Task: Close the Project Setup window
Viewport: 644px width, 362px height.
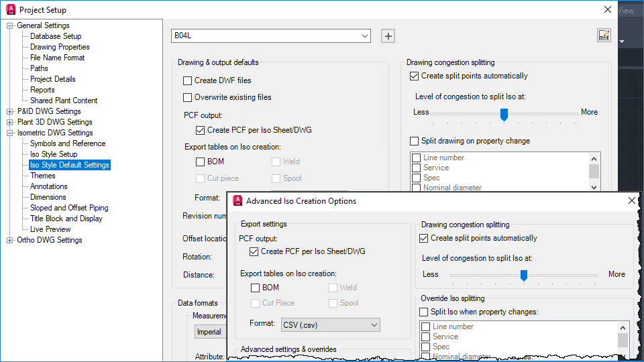Action: 608,9
